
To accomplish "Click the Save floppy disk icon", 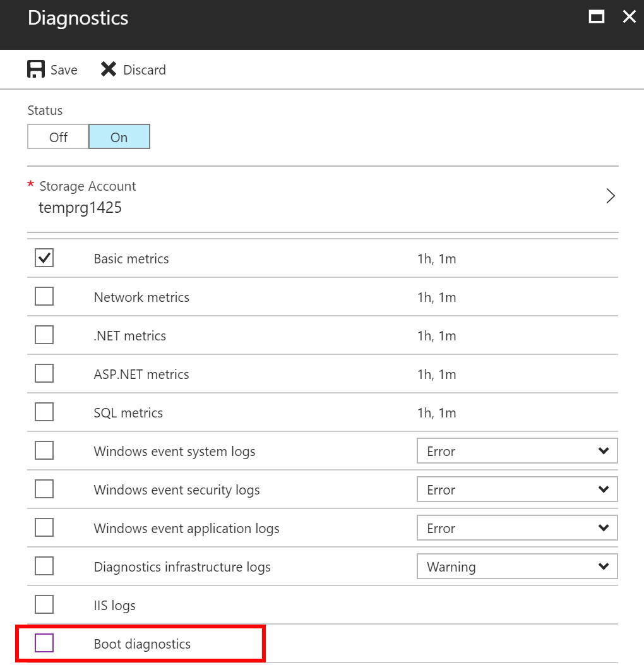I will (x=36, y=69).
